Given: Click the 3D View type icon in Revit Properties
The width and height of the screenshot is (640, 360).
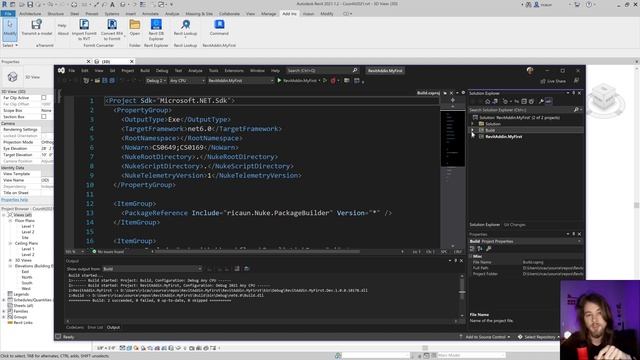Looking at the screenshot, I should point(12,77).
